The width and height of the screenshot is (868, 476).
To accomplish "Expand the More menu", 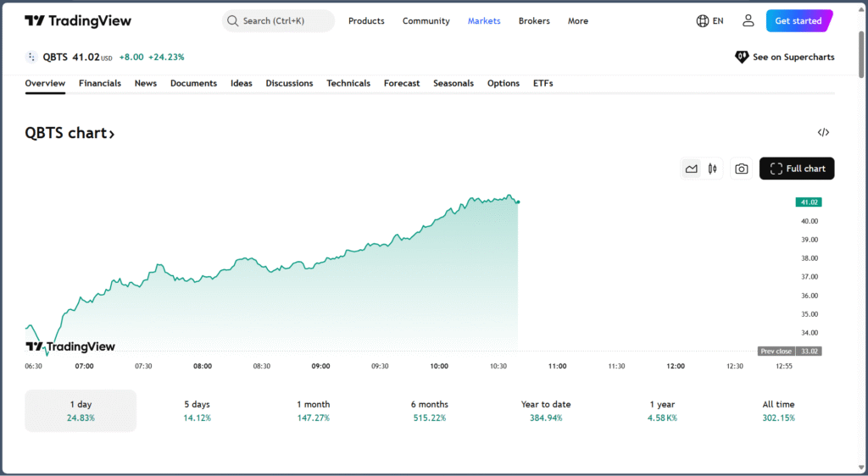I will [577, 21].
